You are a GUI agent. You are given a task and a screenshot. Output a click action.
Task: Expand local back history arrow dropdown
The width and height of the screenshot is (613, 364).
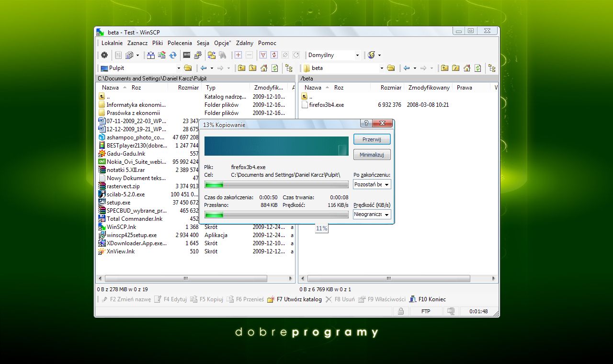[212, 68]
